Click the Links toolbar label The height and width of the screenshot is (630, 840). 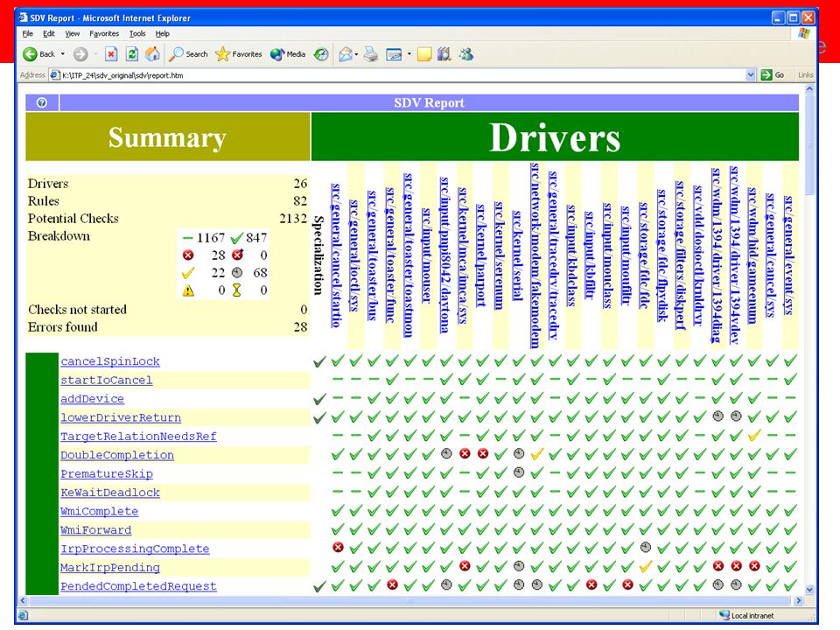tap(805, 75)
